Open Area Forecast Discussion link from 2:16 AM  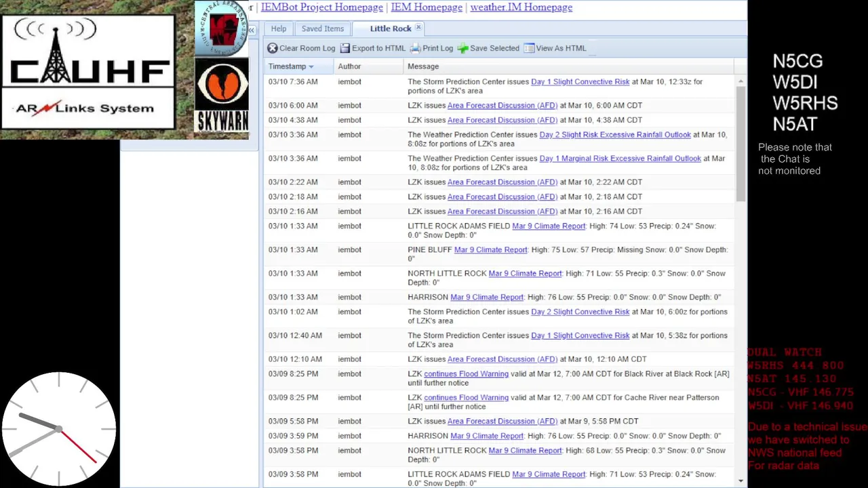[502, 211]
